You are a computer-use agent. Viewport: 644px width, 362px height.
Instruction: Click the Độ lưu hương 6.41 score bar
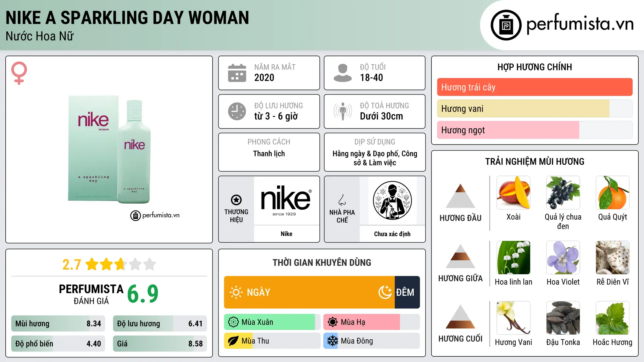point(160,323)
